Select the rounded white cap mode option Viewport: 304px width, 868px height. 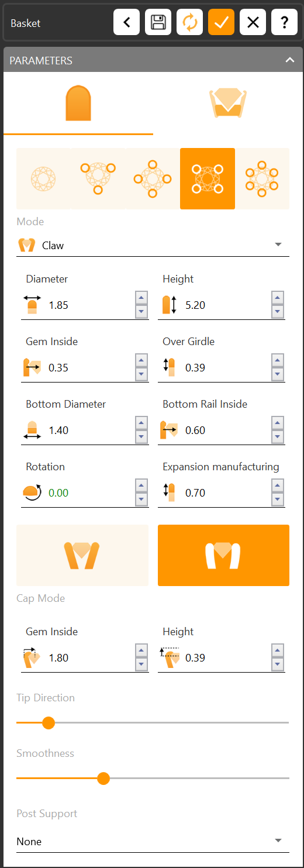(223, 555)
